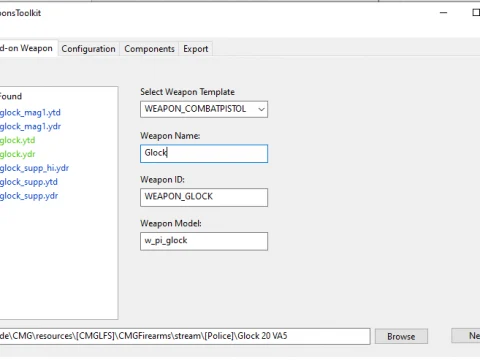Click the Next button at bottom right
The width and height of the screenshot is (480, 360).
[x=466, y=336]
